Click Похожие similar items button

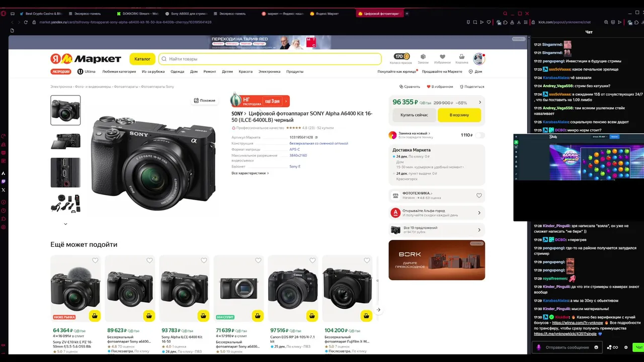click(x=204, y=101)
